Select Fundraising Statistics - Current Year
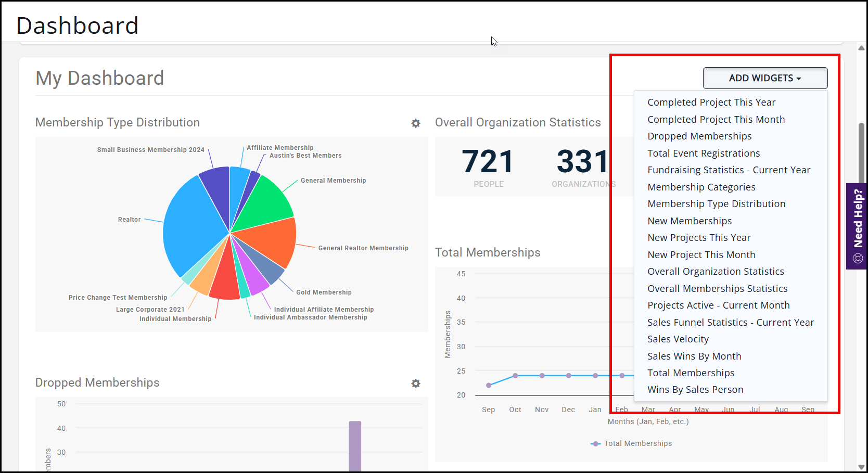 729,170
